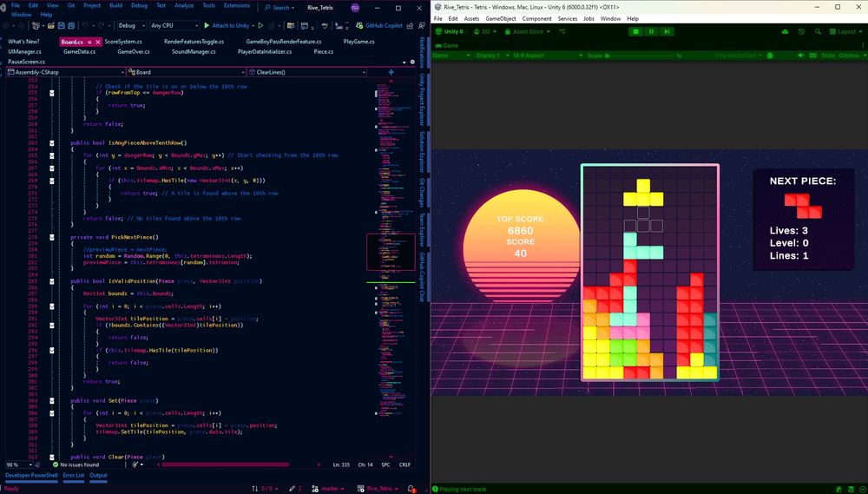Switch to the Piece.cs tab
Screen dimensions: 868x494
tap(323, 51)
